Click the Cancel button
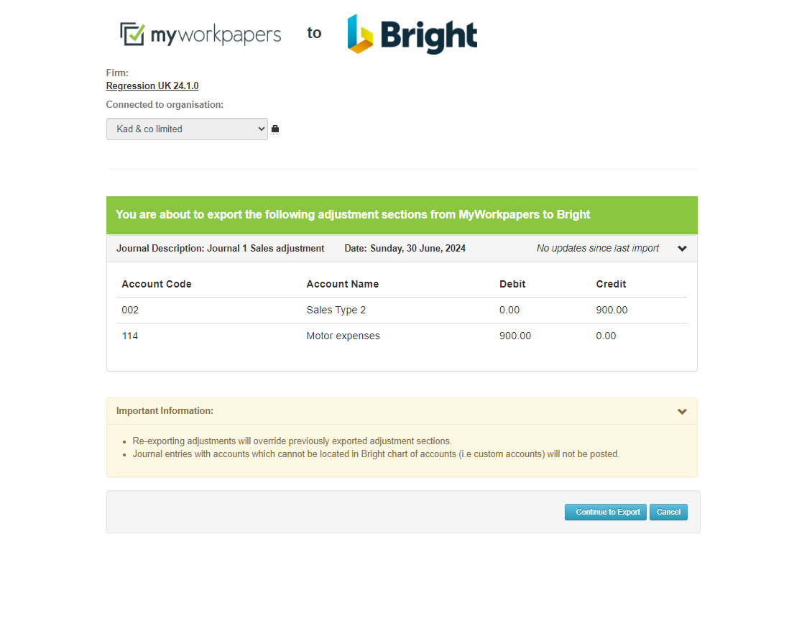The height and width of the screenshot is (644, 812). (668, 512)
